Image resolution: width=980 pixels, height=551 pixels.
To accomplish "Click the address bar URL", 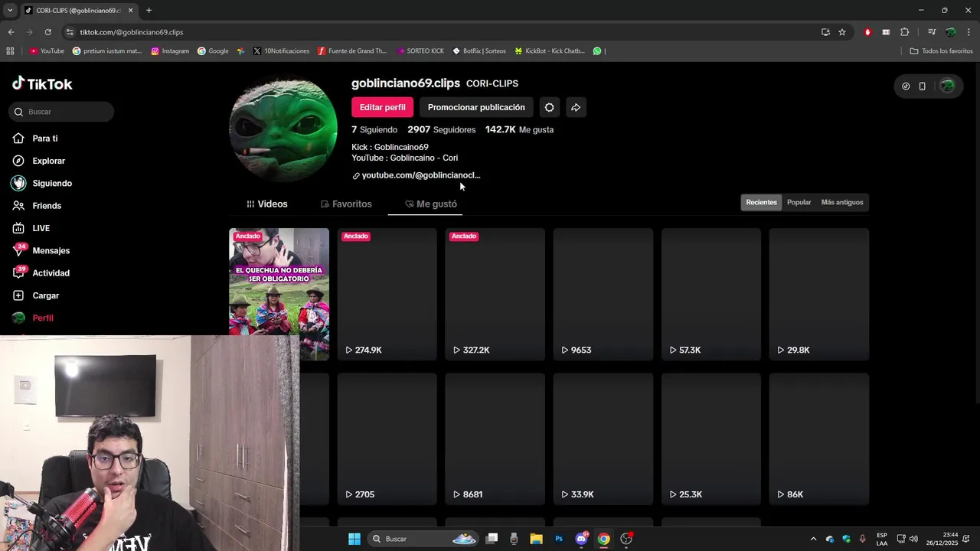I will pos(131,32).
